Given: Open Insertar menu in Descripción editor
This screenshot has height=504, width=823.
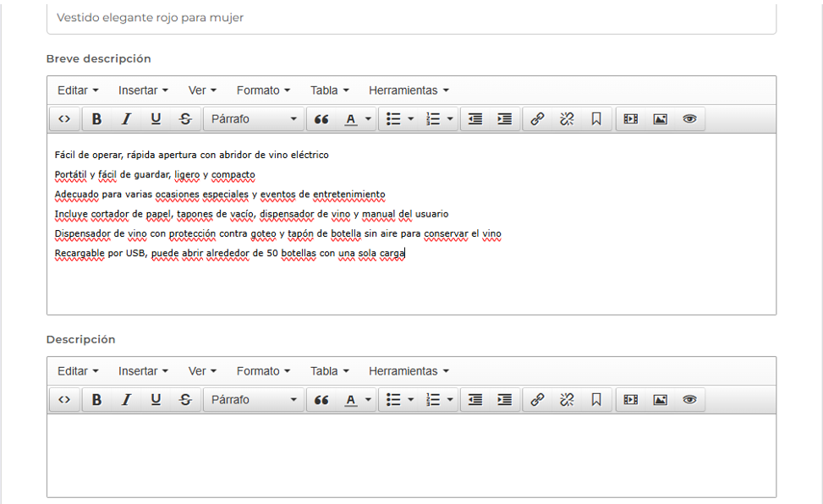Looking at the screenshot, I should pos(143,371).
